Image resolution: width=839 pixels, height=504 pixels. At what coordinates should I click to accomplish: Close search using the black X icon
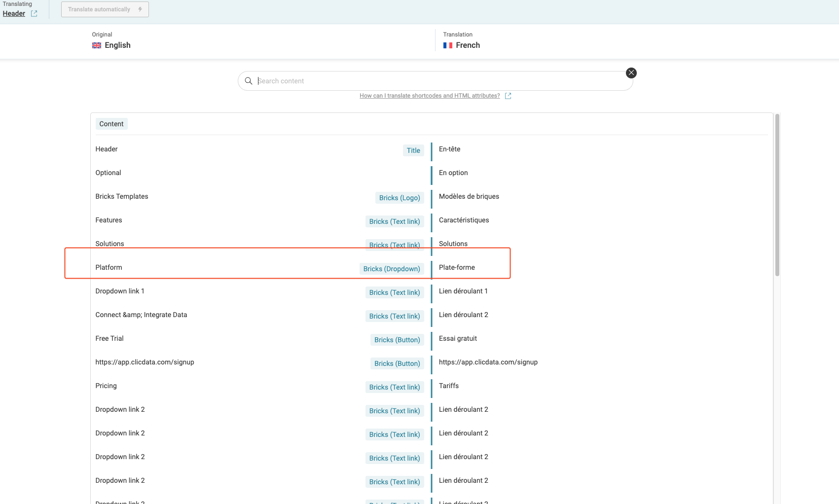tap(631, 73)
